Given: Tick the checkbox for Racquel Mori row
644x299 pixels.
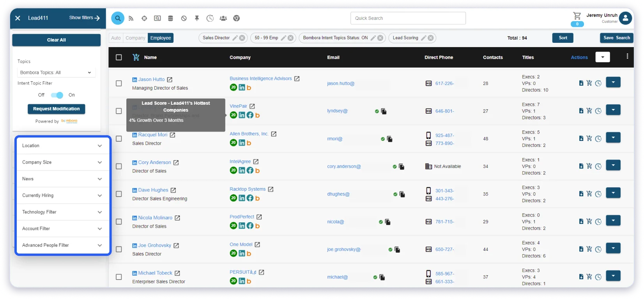Looking at the screenshot, I should coord(119,139).
